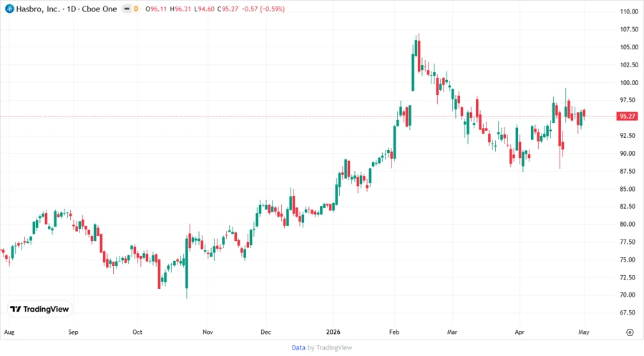Click the 67.50 price axis label
Image resolution: width=644 pixels, height=356 pixels.
pos(629,312)
